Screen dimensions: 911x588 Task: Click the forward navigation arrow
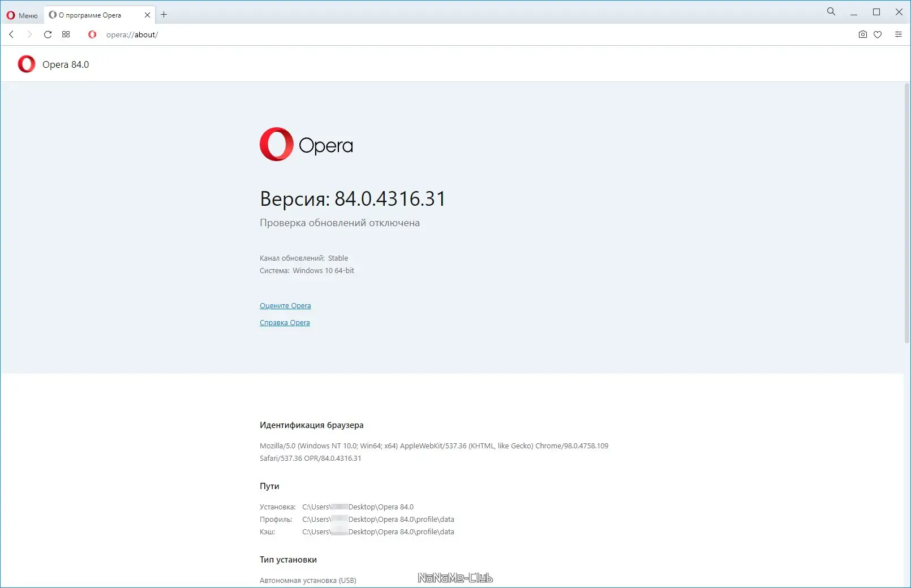tap(29, 34)
